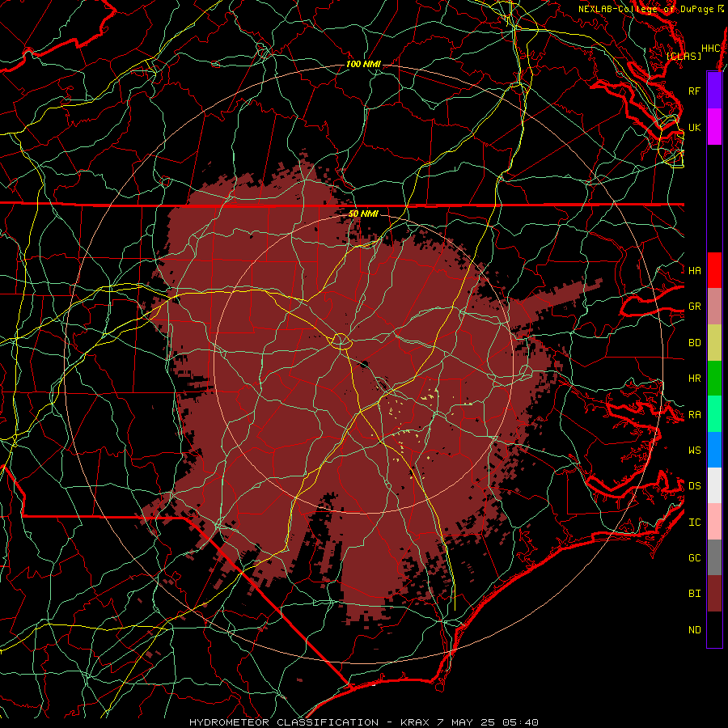Click the BD yellow legend swatch
Screen dimensions: 728x728
tap(714, 343)
